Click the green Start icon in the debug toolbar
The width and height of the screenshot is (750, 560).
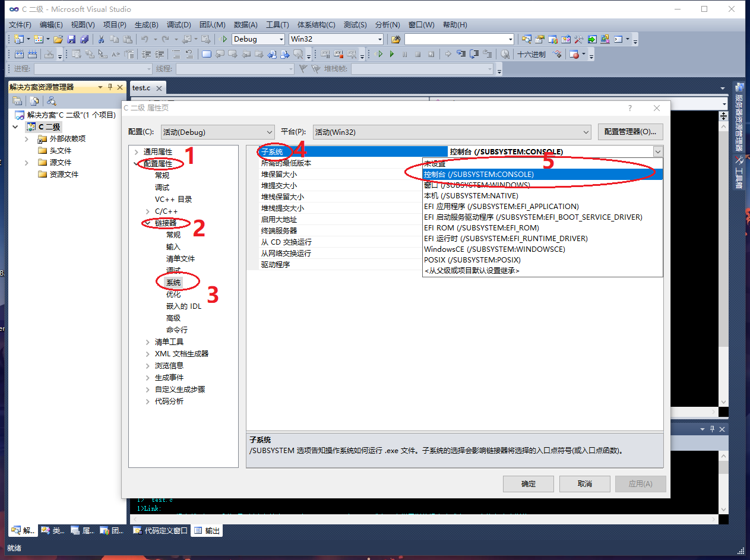(392, 54)
